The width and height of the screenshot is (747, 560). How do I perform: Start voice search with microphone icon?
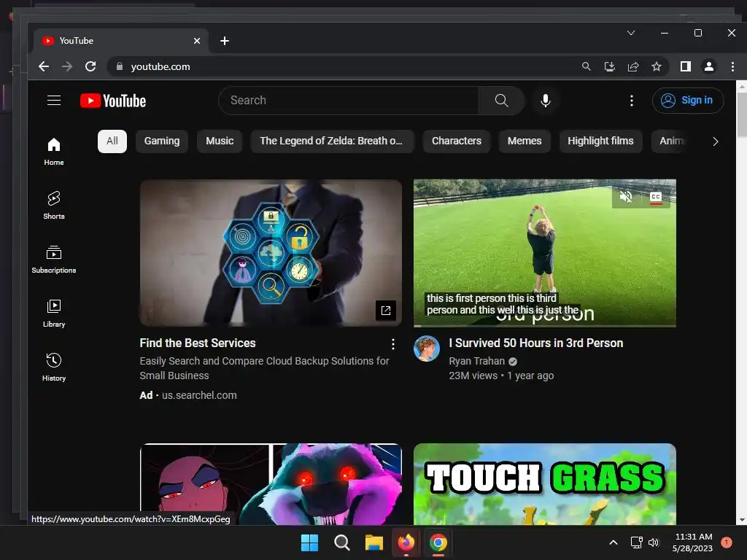[546, 101]
